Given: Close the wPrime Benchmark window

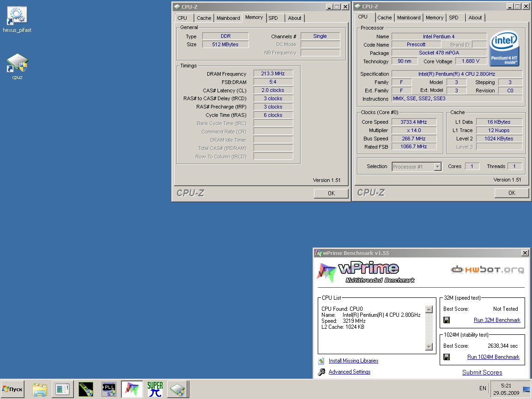Looking at the screenshot, I should coord(525,253).
